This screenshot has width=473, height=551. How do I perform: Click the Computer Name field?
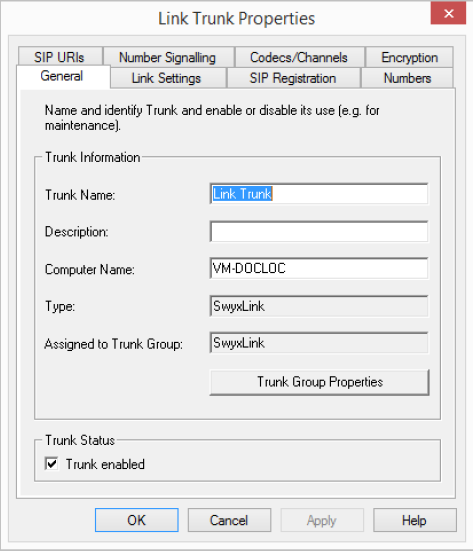(x=319, y=268)
